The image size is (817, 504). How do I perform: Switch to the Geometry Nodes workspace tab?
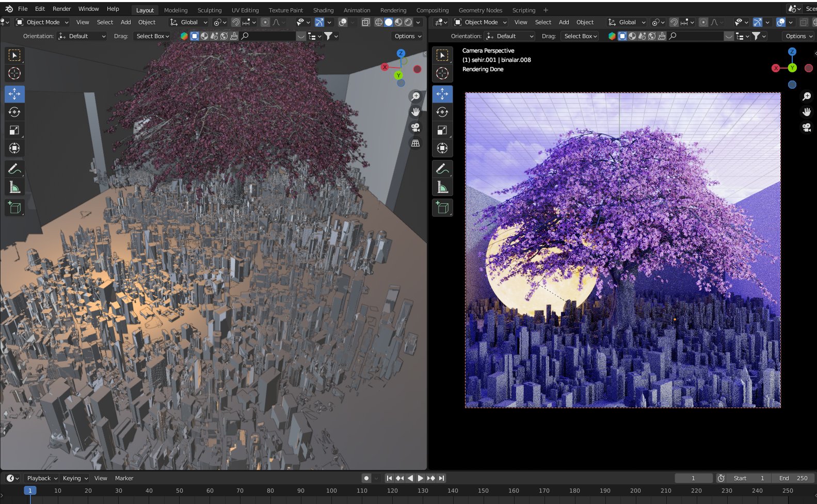click(480, 10)
